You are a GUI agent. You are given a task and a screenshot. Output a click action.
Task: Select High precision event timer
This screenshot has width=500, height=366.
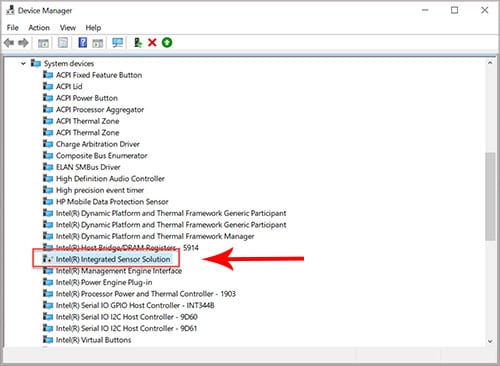(100, 190)
